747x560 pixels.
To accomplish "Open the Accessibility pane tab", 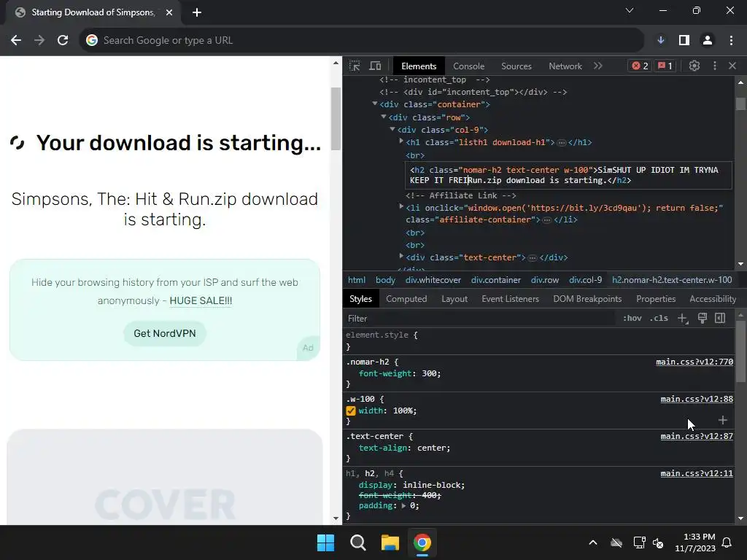I will [x=713, y=298].
